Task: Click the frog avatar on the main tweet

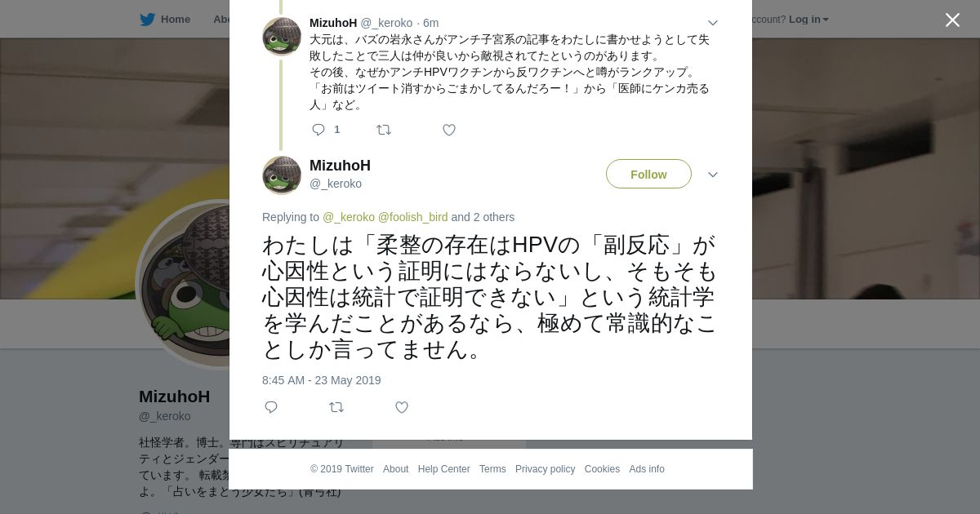Action: tap(282, 175)
